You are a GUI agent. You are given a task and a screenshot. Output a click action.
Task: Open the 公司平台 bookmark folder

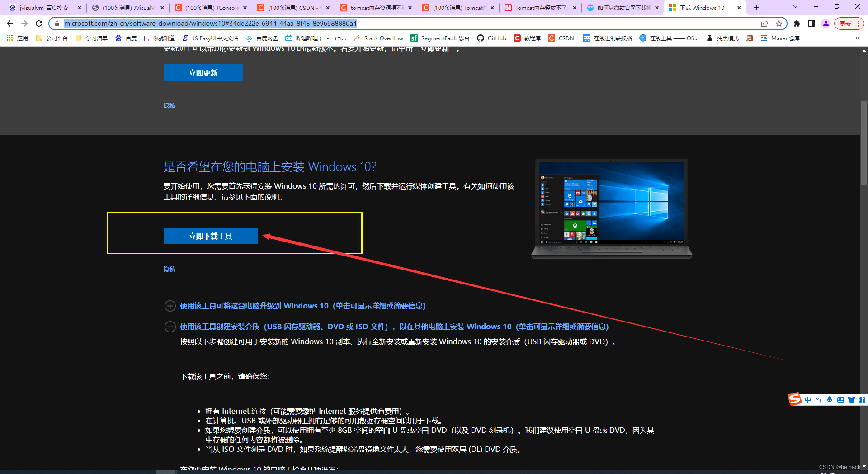tap(52, 38)
